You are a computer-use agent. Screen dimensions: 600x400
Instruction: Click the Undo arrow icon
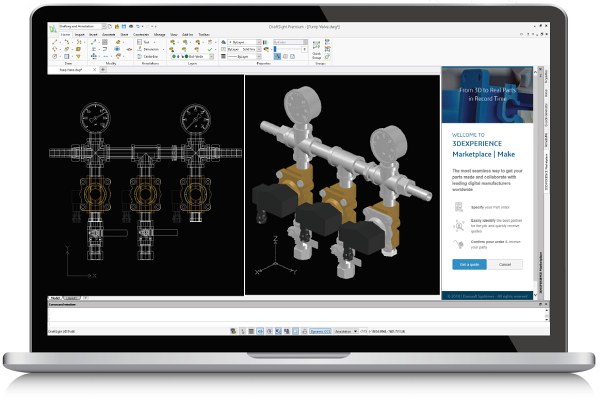pyautogui.click(x=138, y=26)
